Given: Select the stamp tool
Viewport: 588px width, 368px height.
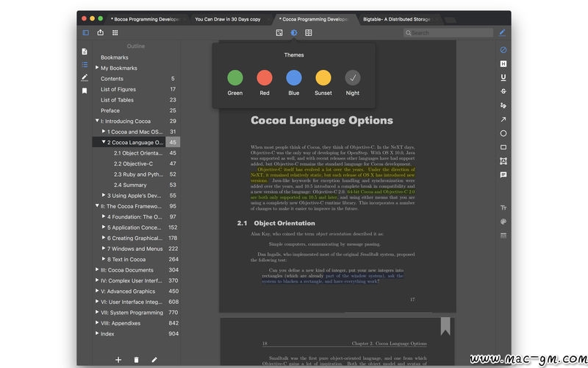Looking at the screenshot, I should tap(503, 161).
